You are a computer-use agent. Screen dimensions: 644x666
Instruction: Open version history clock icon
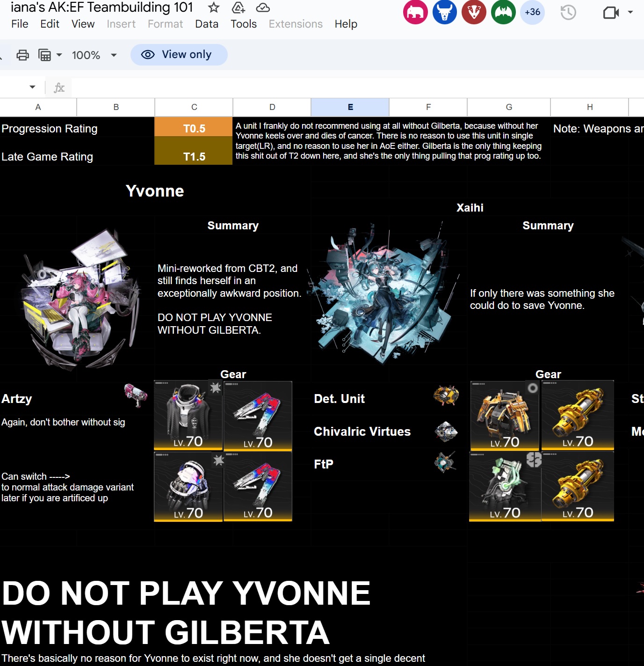click(568, 12)
